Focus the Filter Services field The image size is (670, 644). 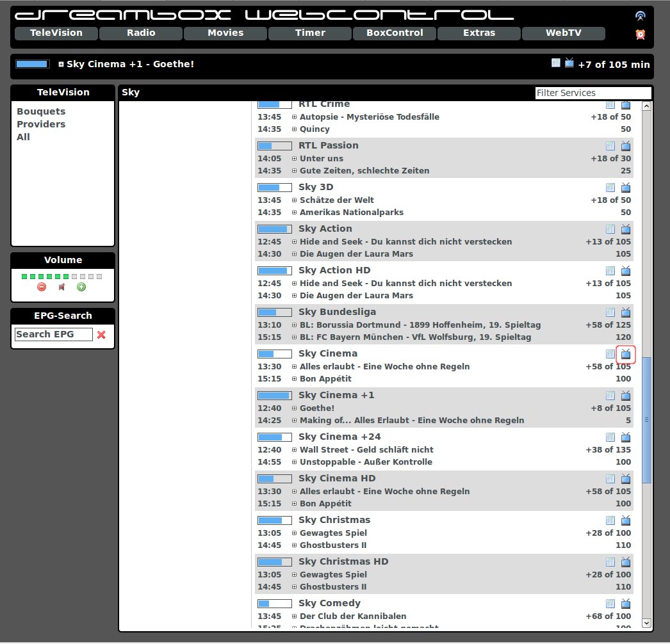[593, 93]
